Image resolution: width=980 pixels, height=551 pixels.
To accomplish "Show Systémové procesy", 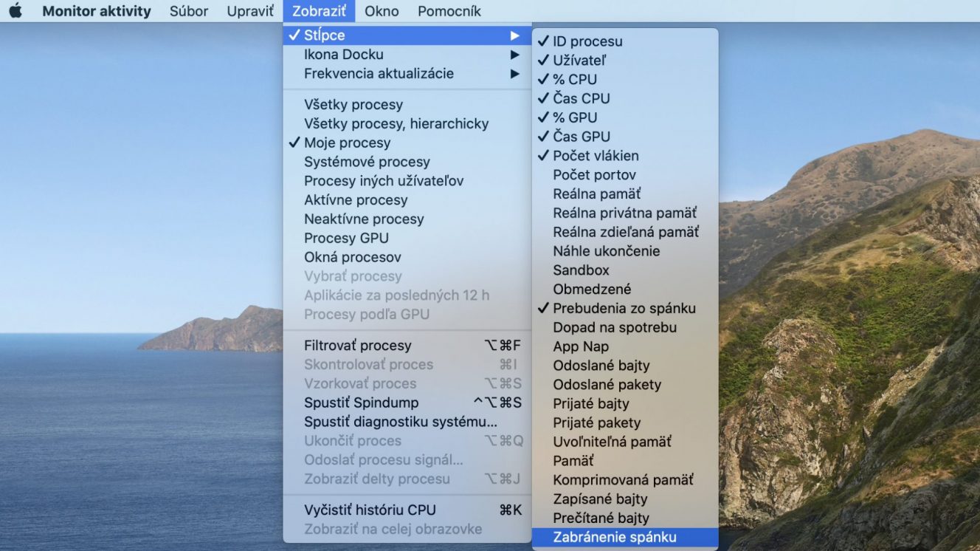I will 407,162.
